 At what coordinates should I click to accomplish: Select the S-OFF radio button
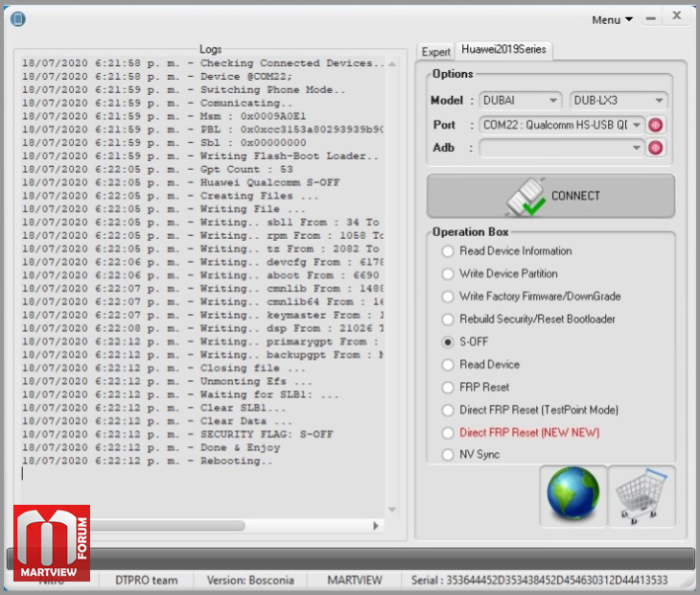click(x=448, y=343)
